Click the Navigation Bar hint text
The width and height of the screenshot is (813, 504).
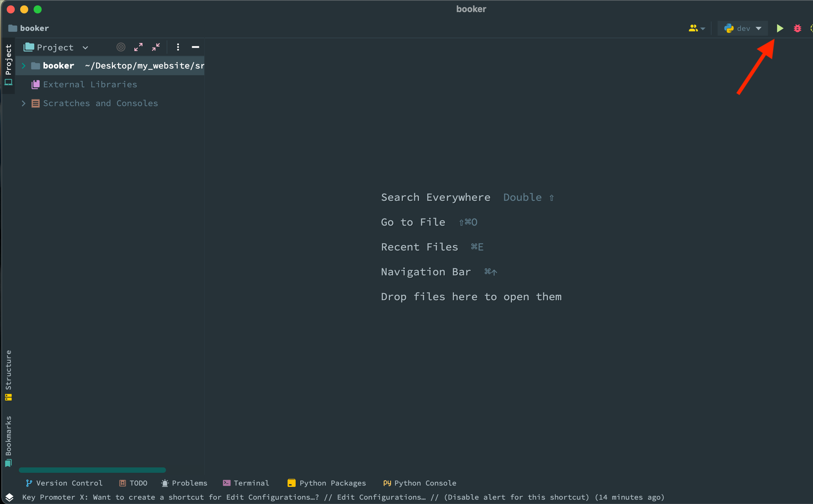click(x=426, y=272)
